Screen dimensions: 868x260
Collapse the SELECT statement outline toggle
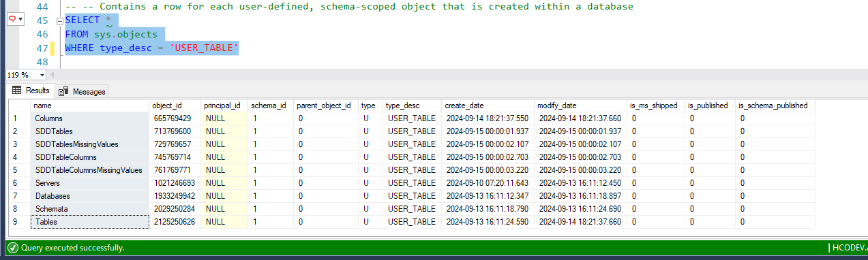pos(59,20)
